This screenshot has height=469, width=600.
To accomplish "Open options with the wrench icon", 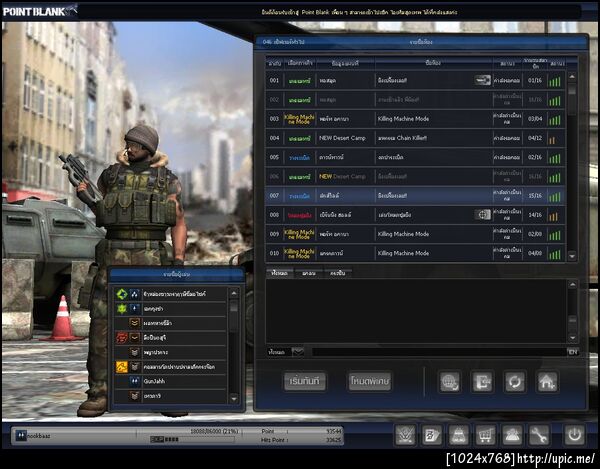I will point(539,435).
